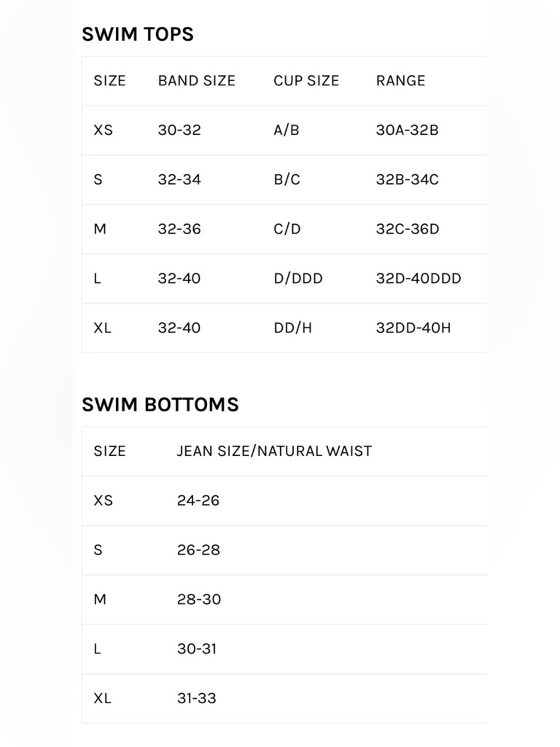
Task: Select the 24-26 waist cell
Action: 198,500
